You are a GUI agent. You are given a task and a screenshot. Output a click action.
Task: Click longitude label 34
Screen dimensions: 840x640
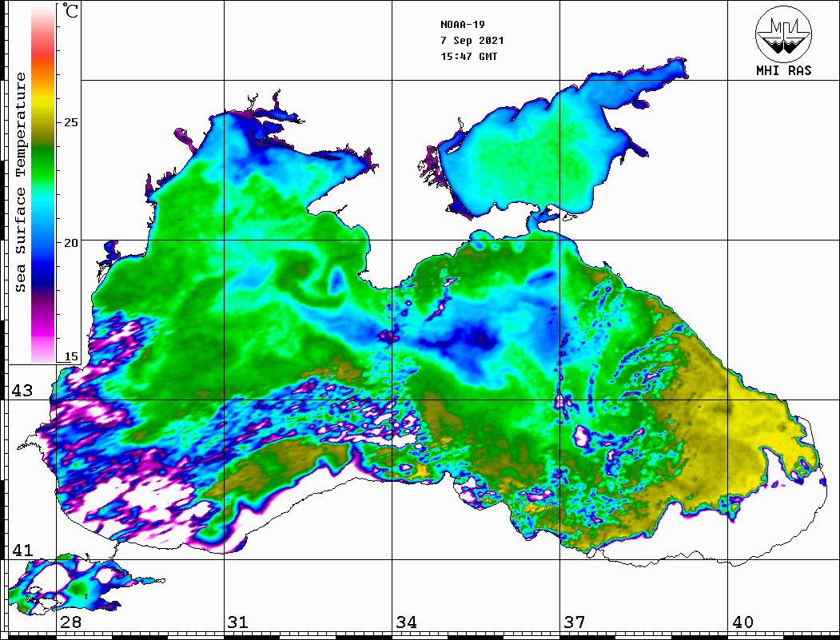pos(407,622)
